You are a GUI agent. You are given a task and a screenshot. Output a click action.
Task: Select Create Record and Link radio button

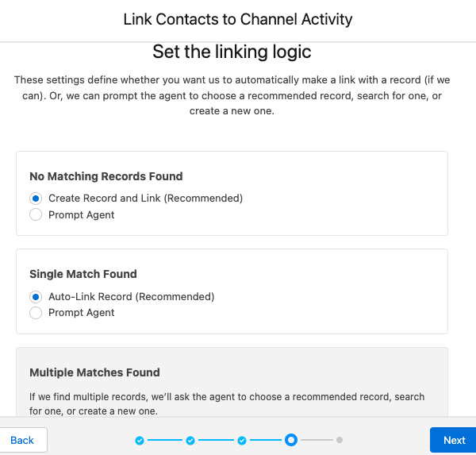pyautogui.click(x=35, y=198)
